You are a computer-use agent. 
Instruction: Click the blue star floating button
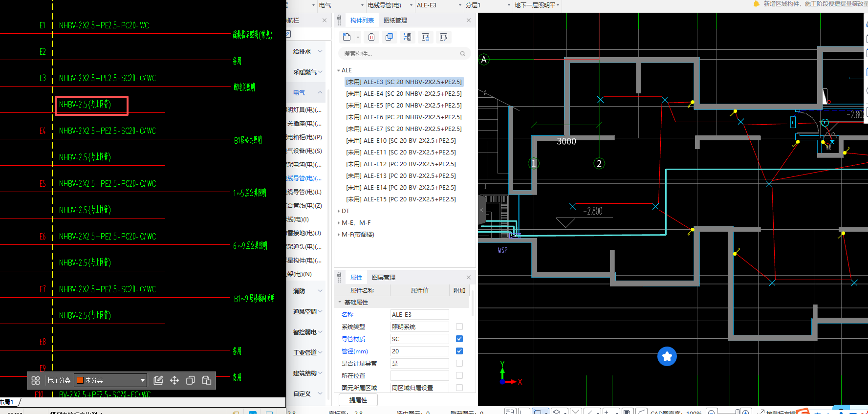click(x=667, y=356)
